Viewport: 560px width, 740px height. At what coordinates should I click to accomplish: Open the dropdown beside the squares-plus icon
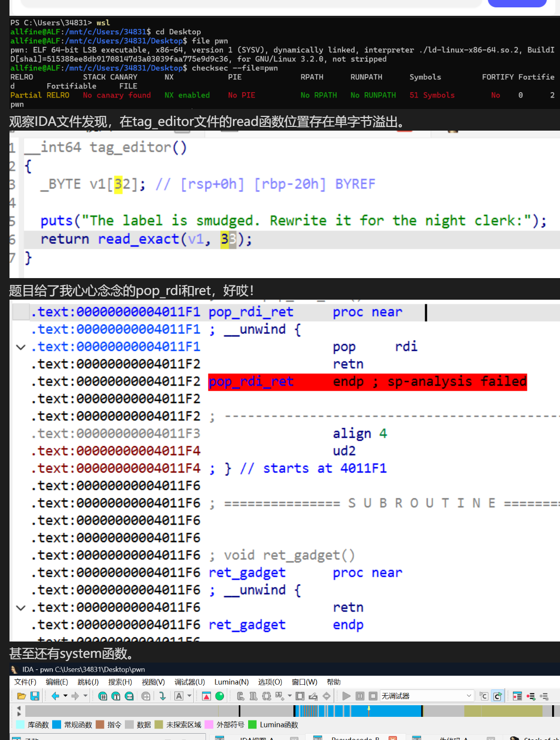pos(290,696)
